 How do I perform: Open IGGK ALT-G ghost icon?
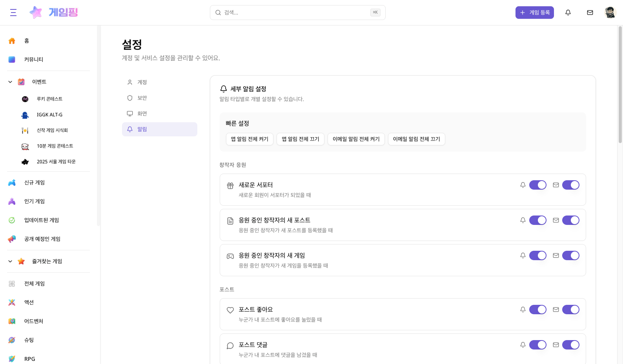click(x=25, y=115)
